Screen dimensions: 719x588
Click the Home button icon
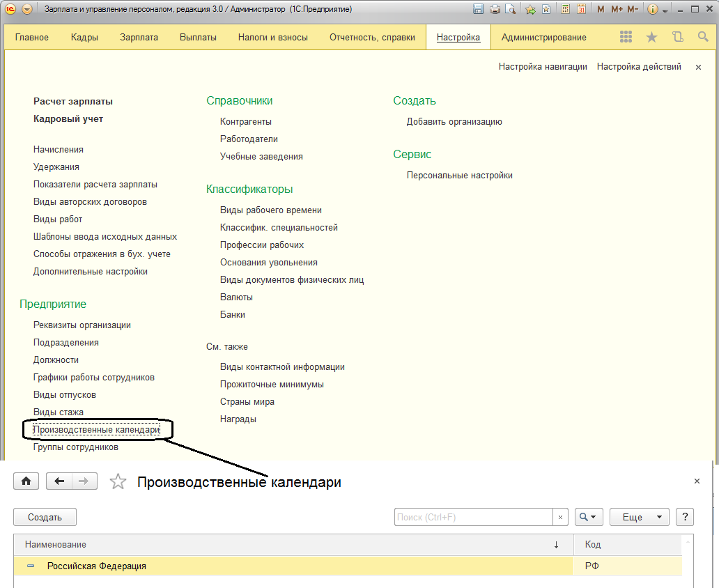point(26,481)
